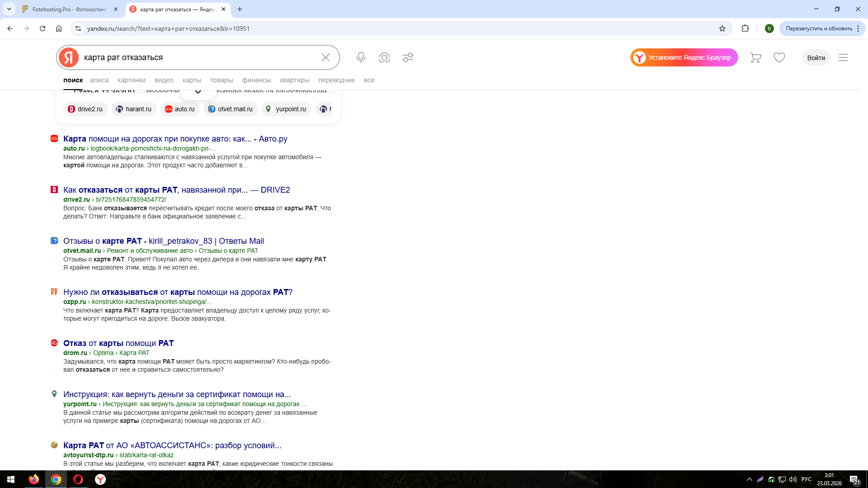Select the 'карты' search tab
The image size is (868, 488).
(192, 80)
